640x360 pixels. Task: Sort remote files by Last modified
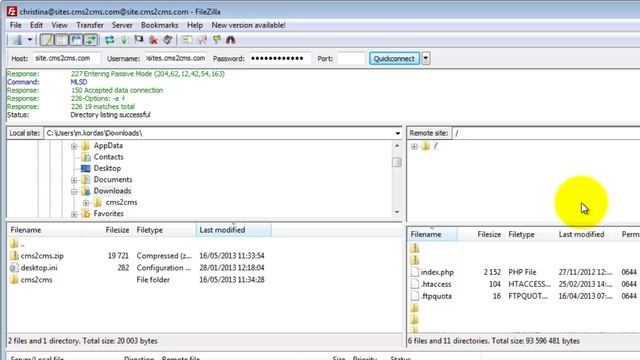[x=587, y=235]
